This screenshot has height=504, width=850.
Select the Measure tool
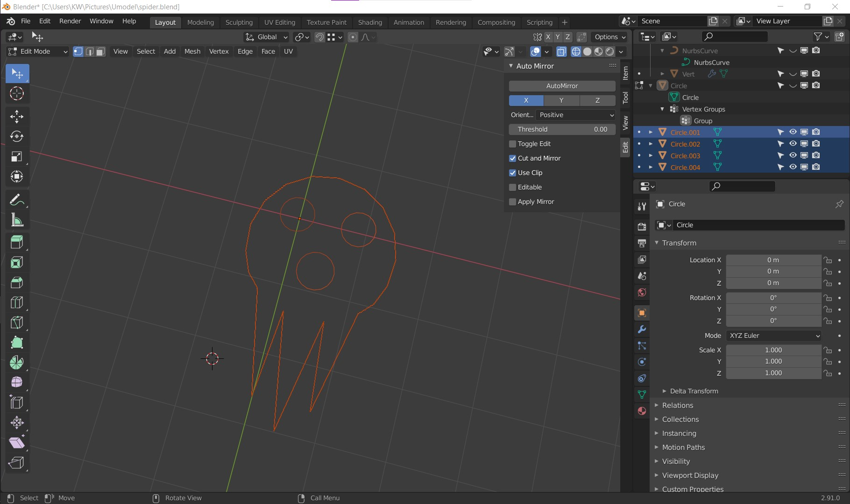coord(17,220)
